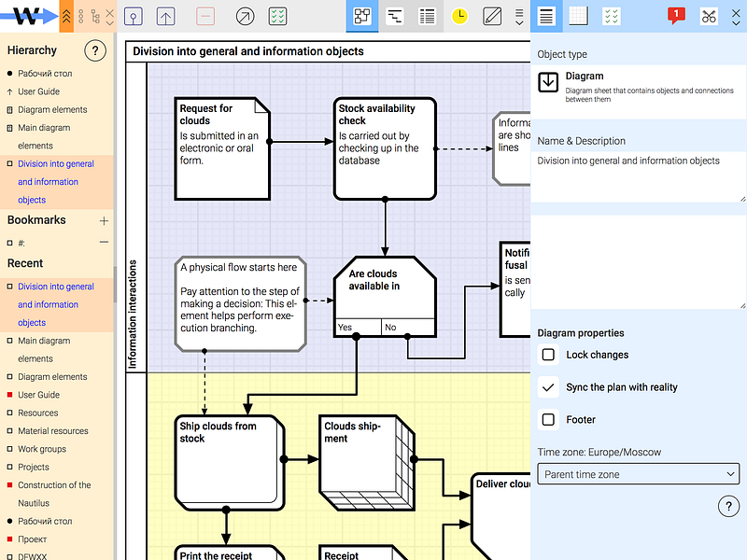
Task: Open User Guide in Recent list
Action: [x=38, y=395]
